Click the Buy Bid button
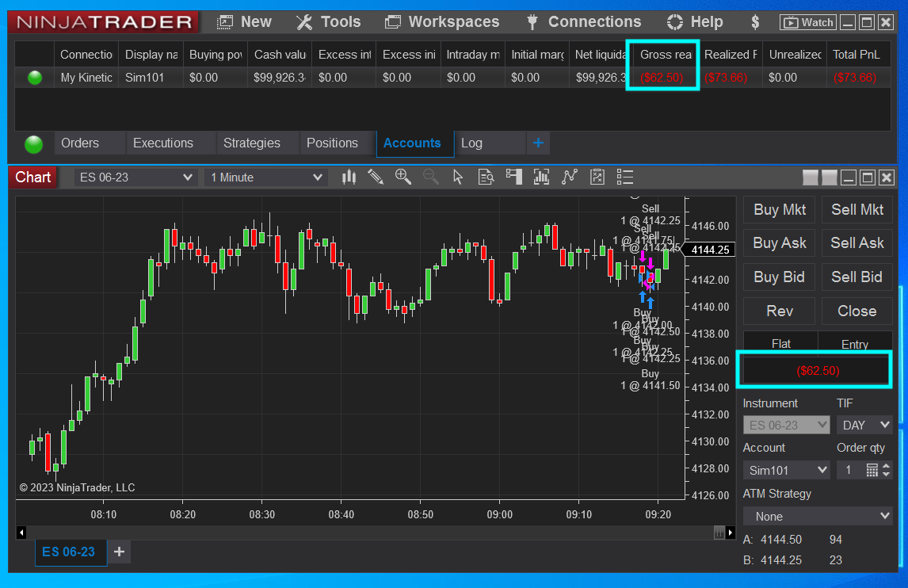Viewport: 908px width, 588px height. (x=780, y=277)
